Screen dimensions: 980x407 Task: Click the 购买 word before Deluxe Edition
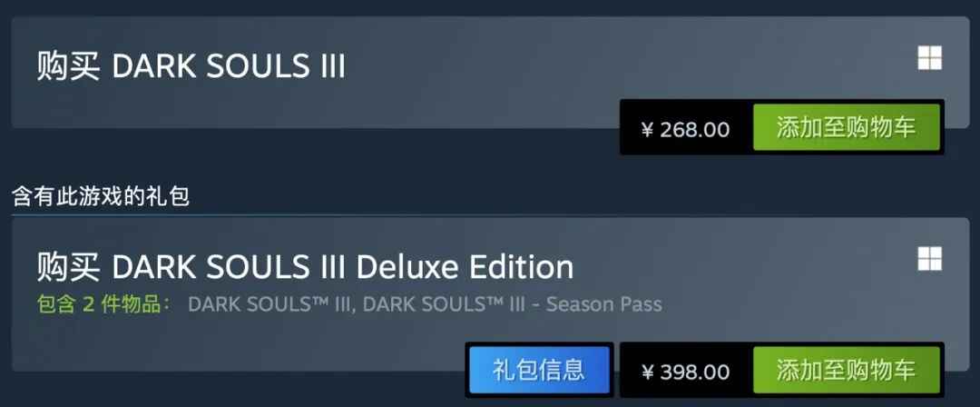[x=68, y=267]
